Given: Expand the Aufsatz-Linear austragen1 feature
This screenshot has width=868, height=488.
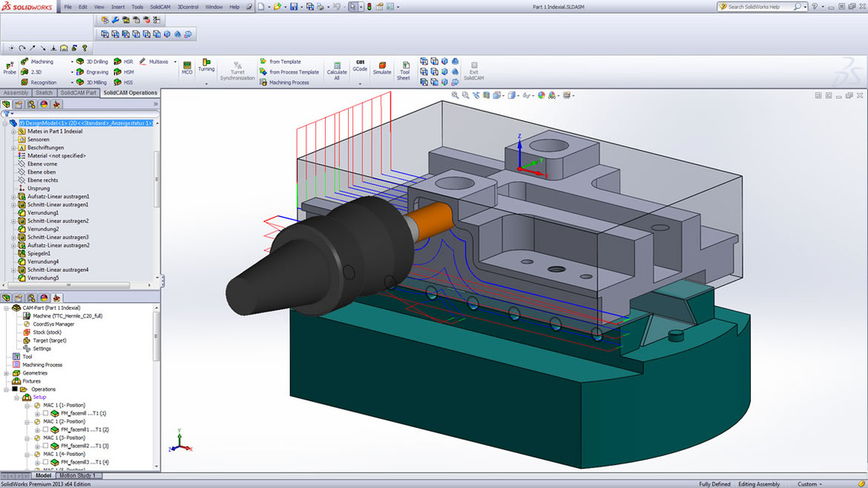Looking at the screenshot, I should [x=13, y=196].
